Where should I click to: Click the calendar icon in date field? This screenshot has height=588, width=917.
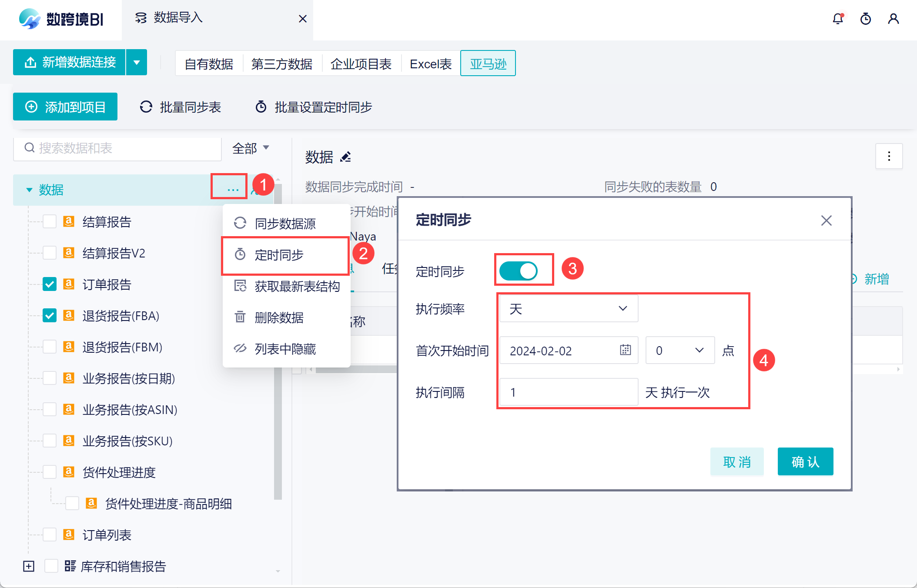(625, 350)
